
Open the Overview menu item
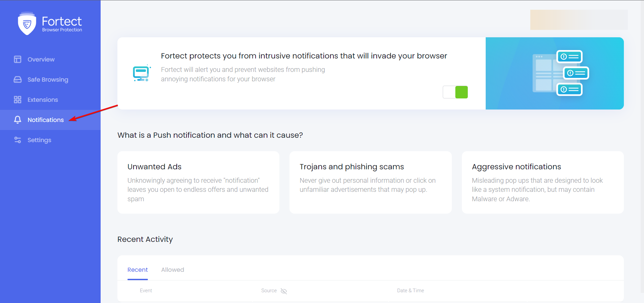(x=50, y=59)
